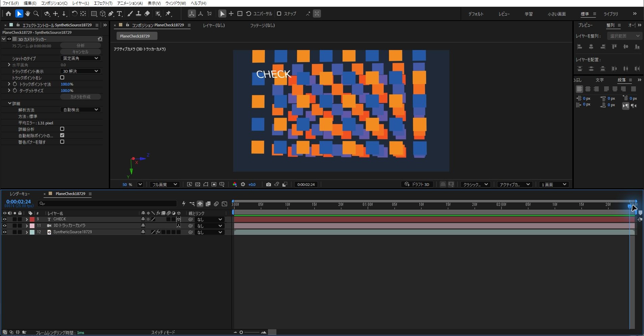
Task: Select the Eraser tool
Action: [147, 14]
